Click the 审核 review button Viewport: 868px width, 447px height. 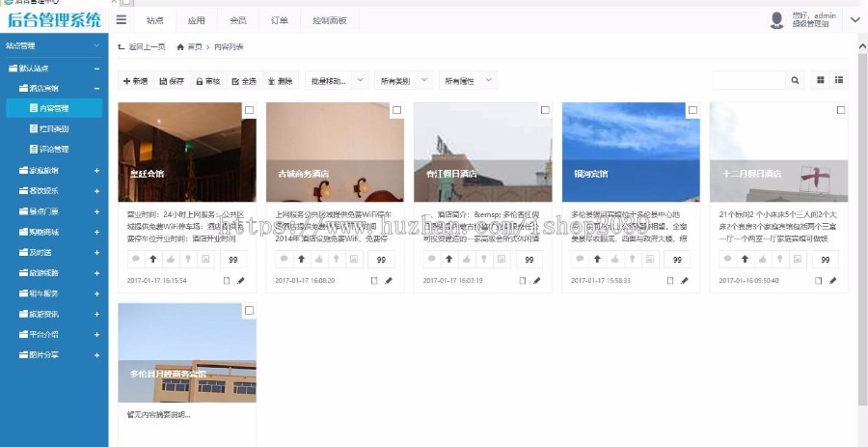coord(208,80)
